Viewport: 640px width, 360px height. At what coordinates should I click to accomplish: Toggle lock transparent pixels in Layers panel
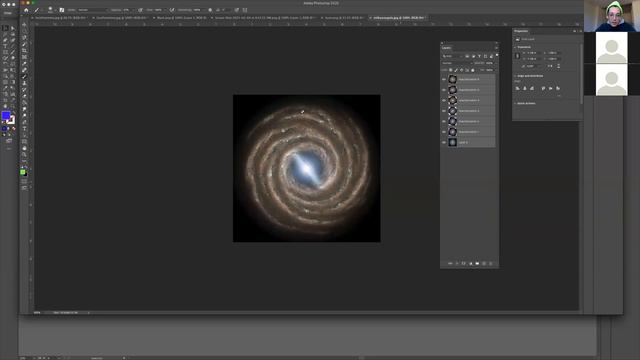(x=451, y=70)
